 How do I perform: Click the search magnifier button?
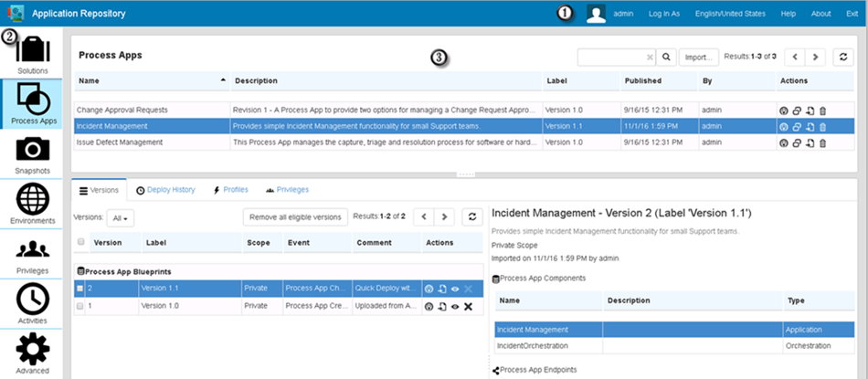click(666, 57)
